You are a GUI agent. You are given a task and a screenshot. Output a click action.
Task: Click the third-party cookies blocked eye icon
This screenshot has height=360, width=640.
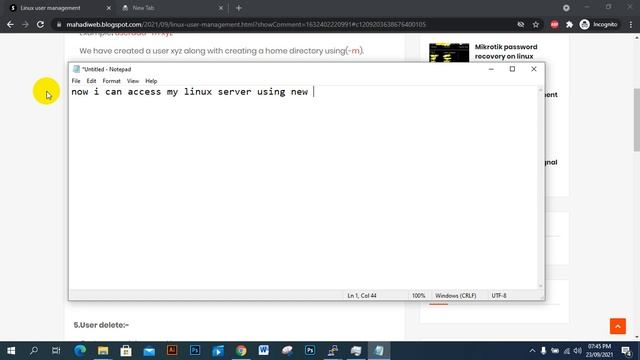(x=521, y=24)
